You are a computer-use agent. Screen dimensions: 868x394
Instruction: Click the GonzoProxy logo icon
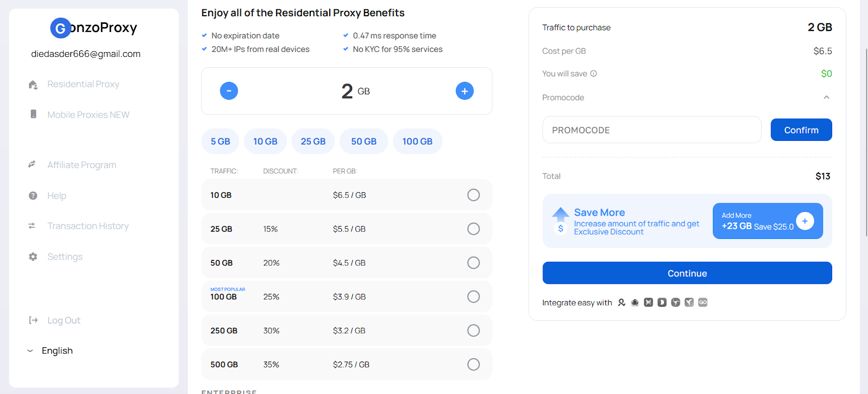click(60, 28)
